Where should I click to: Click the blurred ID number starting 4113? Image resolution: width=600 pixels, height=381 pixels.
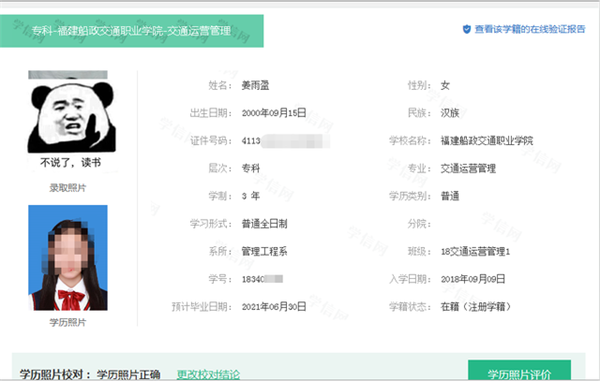click(x=285, y=141)
